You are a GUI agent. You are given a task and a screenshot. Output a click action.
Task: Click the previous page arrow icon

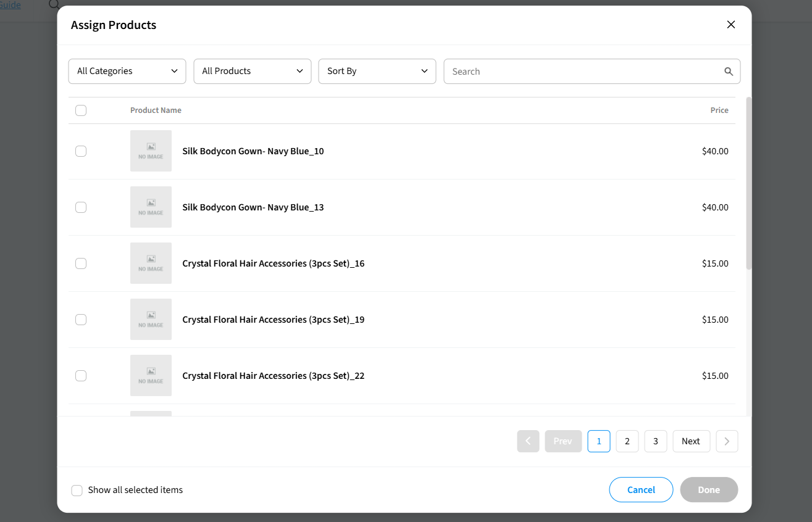[x=528, y=441]
